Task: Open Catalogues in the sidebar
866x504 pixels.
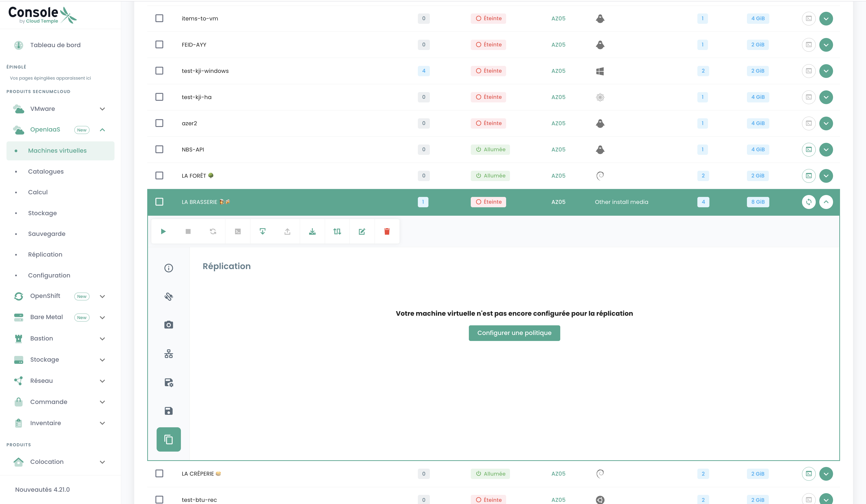Action: tap(46, 171)
